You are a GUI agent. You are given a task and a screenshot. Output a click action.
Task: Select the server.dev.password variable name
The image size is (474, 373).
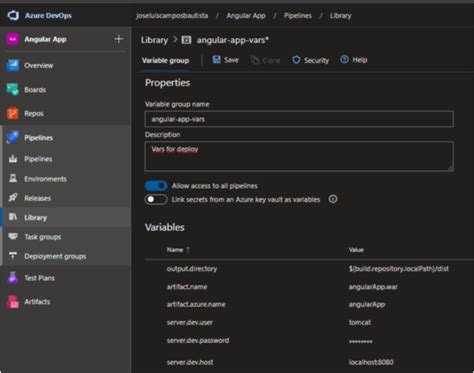click(198, 340)
